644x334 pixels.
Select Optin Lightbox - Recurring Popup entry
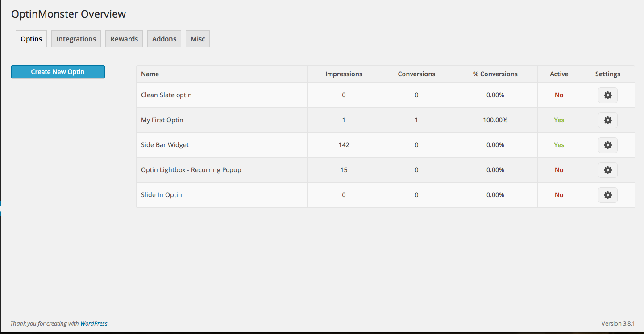191,170
